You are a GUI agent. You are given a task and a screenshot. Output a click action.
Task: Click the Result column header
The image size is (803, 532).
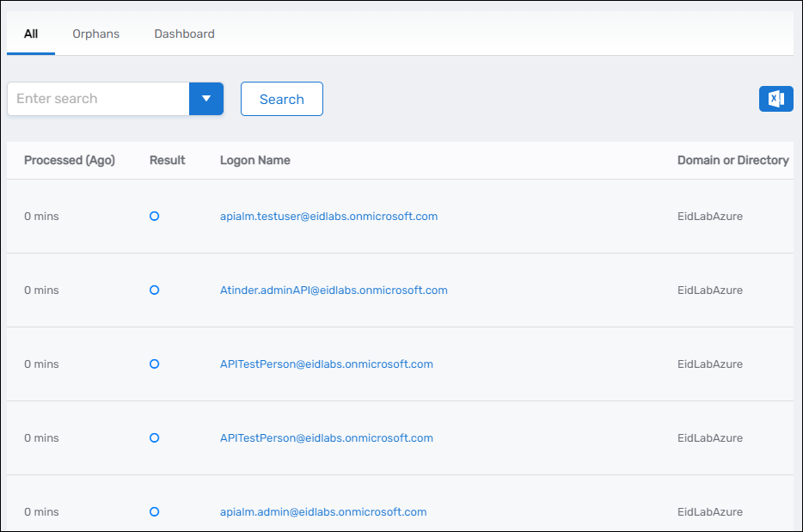[167, 161]
